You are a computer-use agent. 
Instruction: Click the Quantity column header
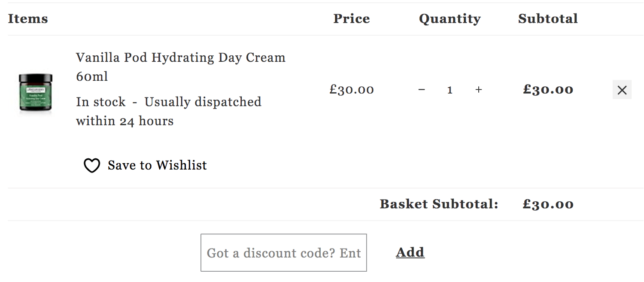pyautogui.click(x=450, y=19)
